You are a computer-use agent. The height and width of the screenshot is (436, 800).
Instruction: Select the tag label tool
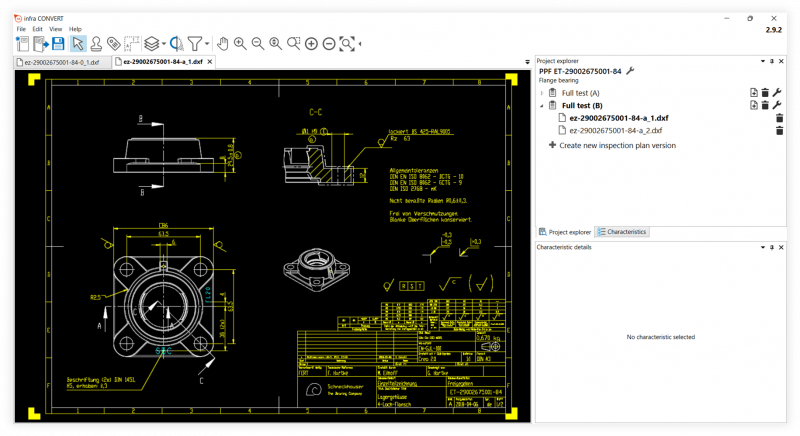[113, 44]
